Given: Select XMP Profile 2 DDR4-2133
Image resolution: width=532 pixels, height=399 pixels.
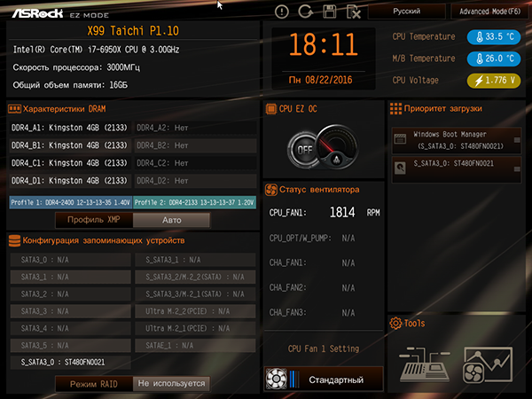Looking at the screenshot, I should (x=194, y=202).
